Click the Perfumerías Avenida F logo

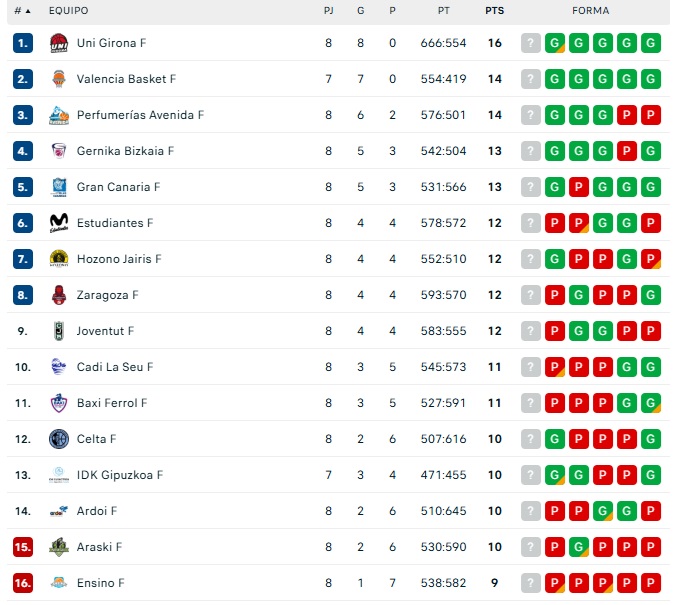tap(58, 115)
